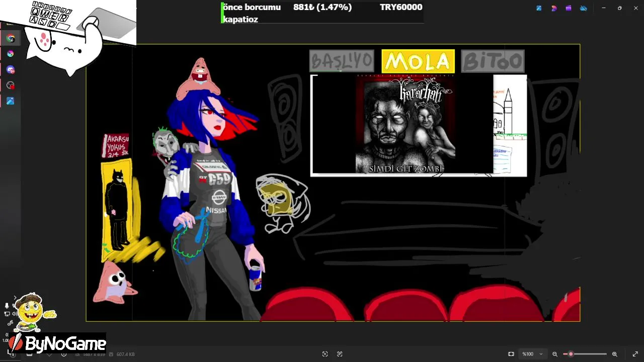
Task: Click the pink circular sidebar icon below Chrome
Action: [x=11, y=54]
